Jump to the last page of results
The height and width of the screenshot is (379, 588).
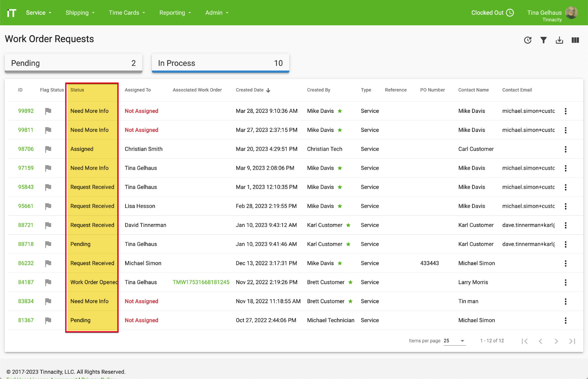572,341
